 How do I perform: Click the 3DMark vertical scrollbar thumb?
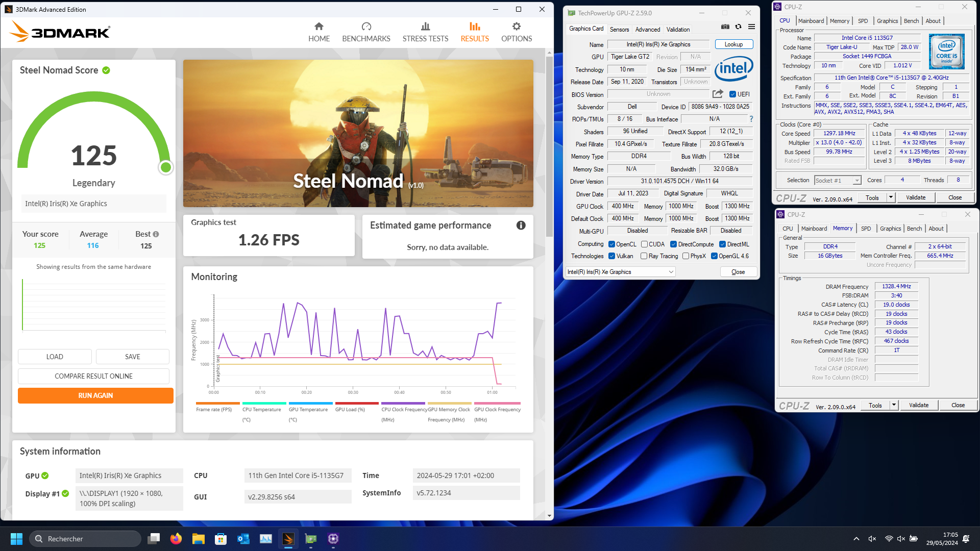(549, 146)
